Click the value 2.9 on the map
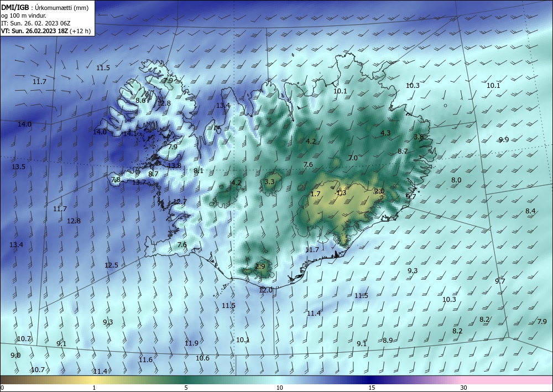 click(x=260, y=266)
